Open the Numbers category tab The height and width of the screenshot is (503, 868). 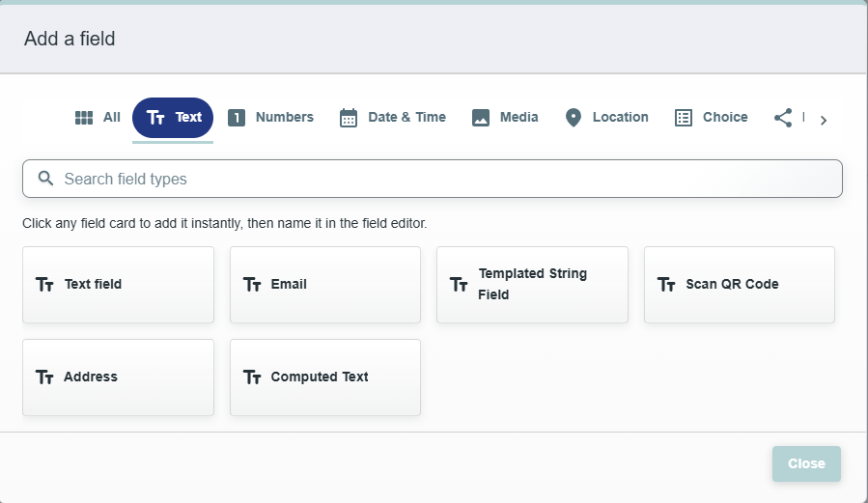270,118
